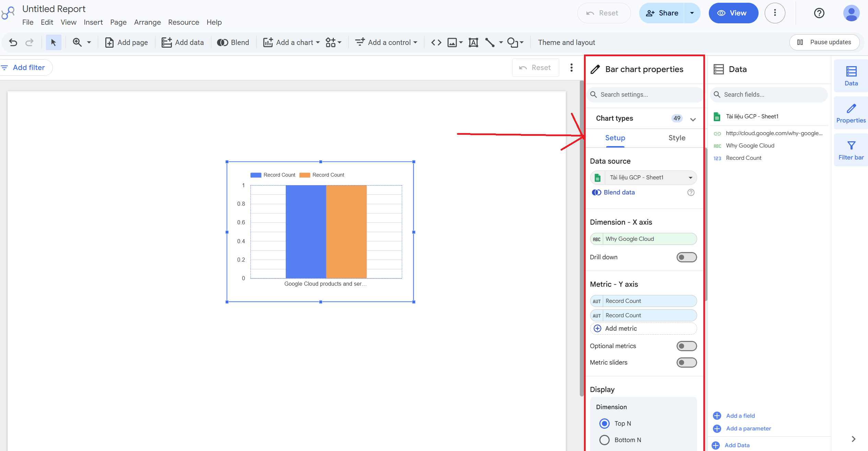
Task: Click the Blend toolbar icon
Action: (233, 42)
